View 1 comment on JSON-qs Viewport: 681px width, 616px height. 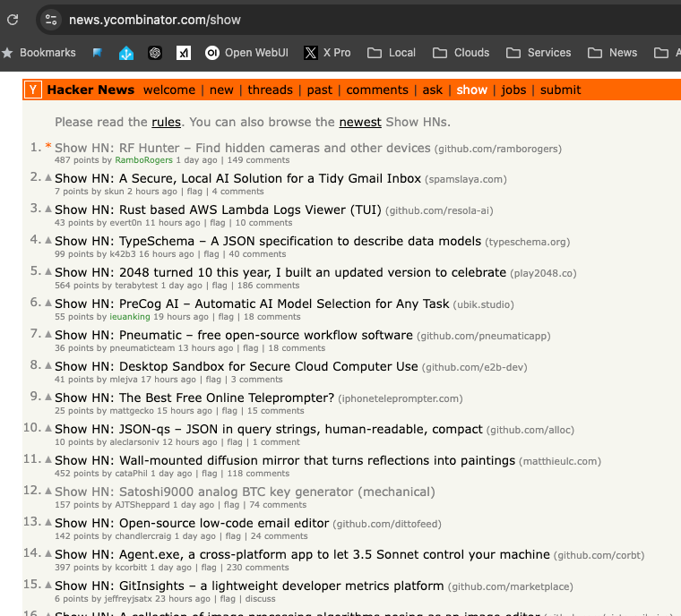[276, 442]
